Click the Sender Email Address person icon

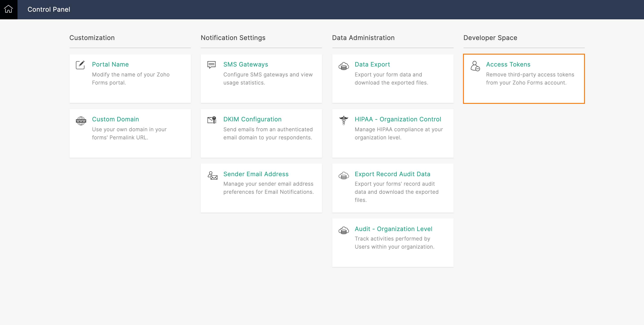click(x=212, y=175)
